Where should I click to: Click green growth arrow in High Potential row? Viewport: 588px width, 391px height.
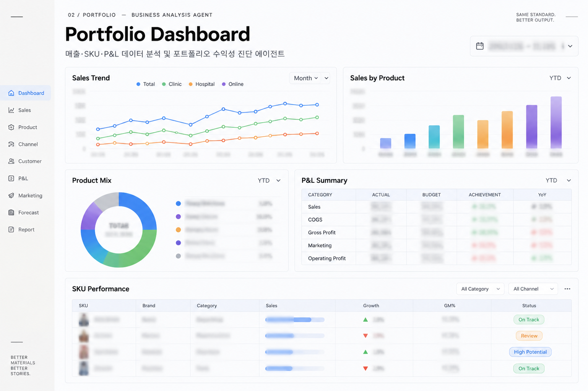coord(365,352)
